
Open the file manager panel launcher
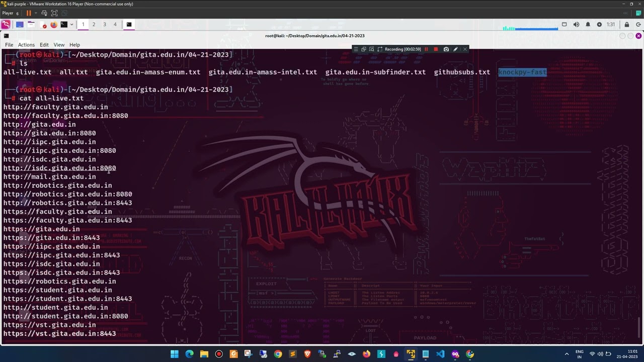point(31,24)
